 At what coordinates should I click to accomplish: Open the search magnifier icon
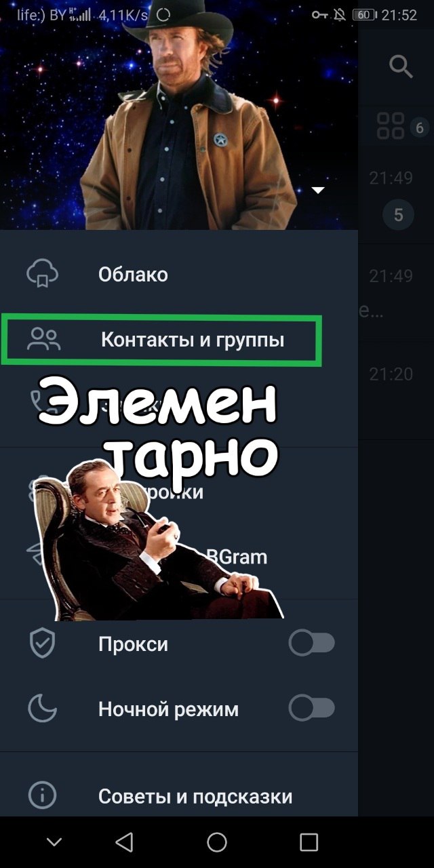pos(401,66)
